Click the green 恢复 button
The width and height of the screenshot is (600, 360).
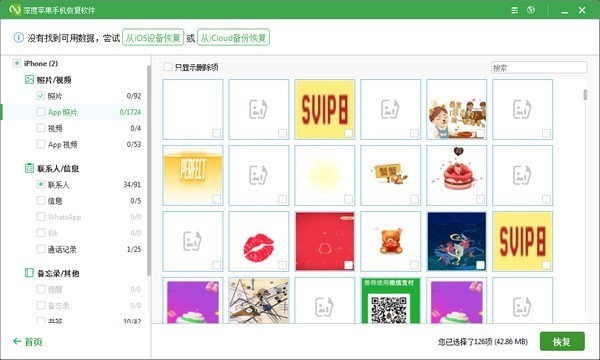(562, 341)
